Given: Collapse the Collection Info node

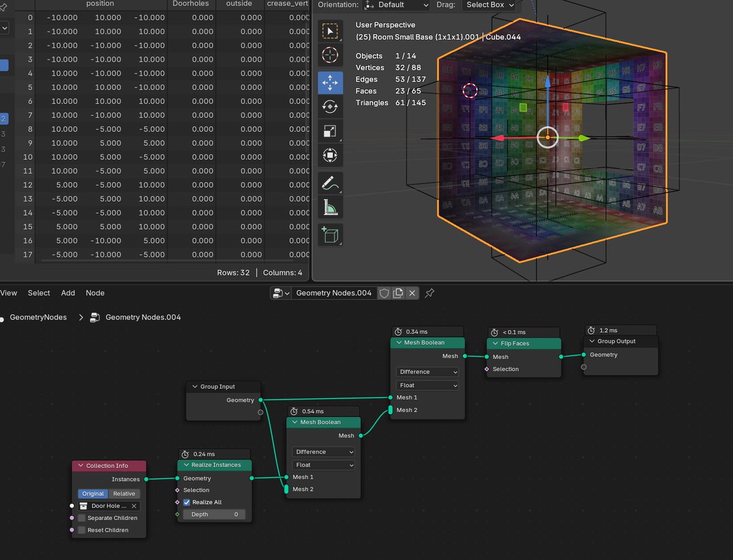Looking at the screenshot, I should [x=81, y=465].
